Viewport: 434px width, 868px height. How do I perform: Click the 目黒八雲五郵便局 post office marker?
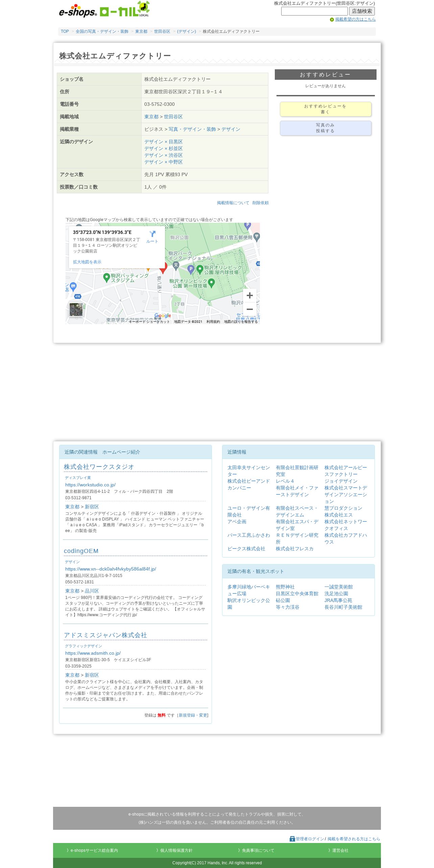pyautogui.click(x=257, y=237)
